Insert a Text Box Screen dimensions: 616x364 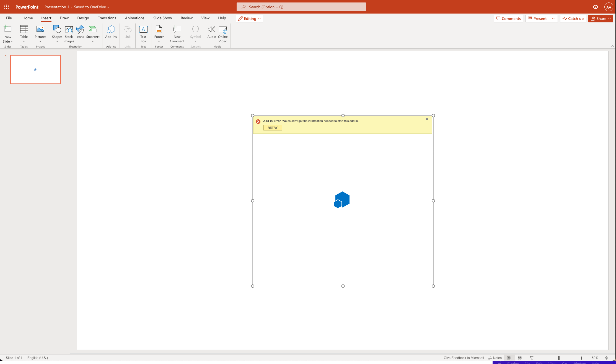pyautogui.click(x=143, y=34)
